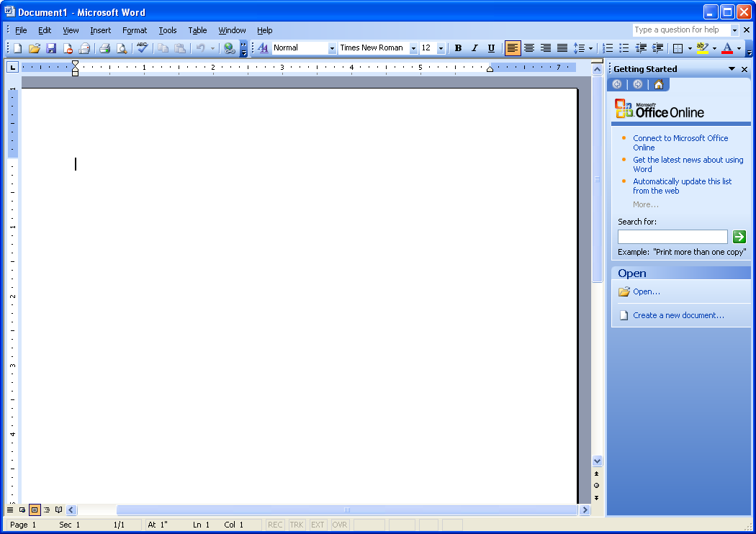Image resolution: width=756 pixels, height=534 pixels.
Task: Increase the paragraph indent
Action: (x=657, y=48)
